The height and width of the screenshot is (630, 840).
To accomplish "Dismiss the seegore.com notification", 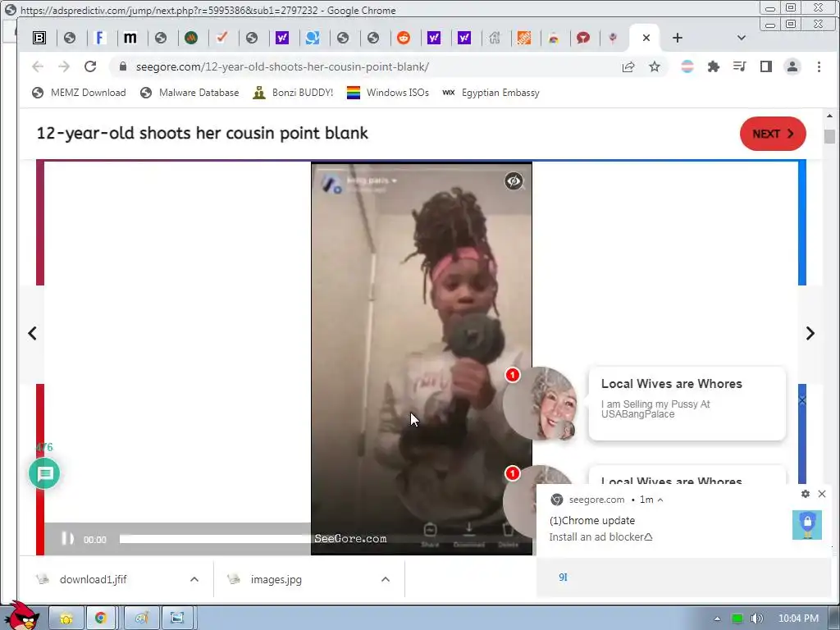I will 822,494.
